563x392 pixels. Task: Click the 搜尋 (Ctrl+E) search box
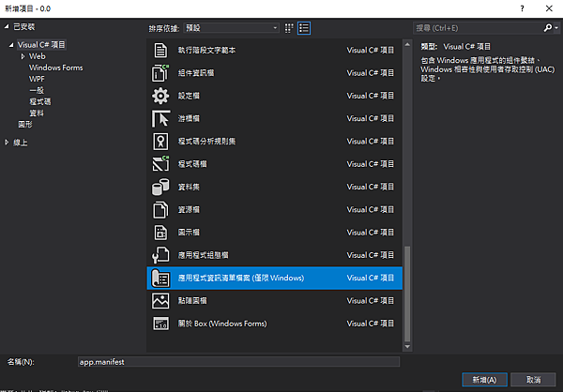[478, 28]
